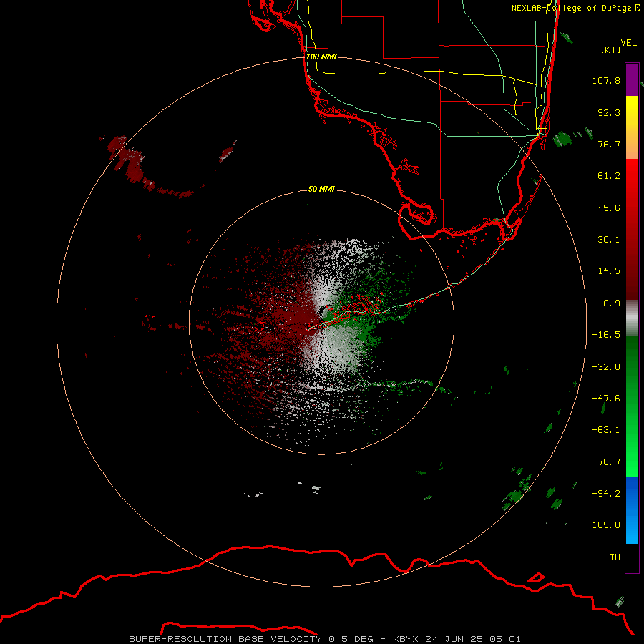This screenshot has width=644, height=644.
Task: Click the NEXLAB-College of DuPage label
Action: (575, 8)
